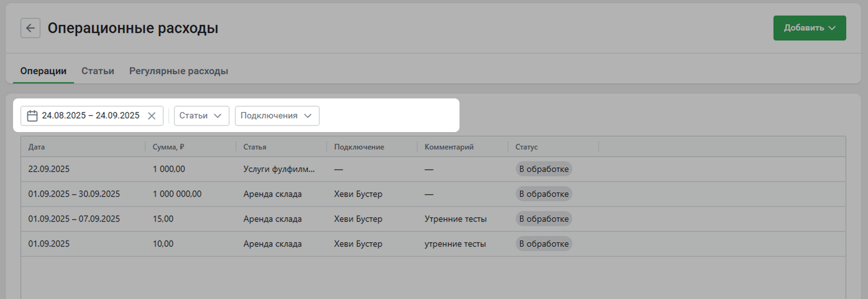Switch to the Операции tab
Image resolution: width=868 pixels, height=299 pixels.
pyautogui.click(x=43, y=71)
